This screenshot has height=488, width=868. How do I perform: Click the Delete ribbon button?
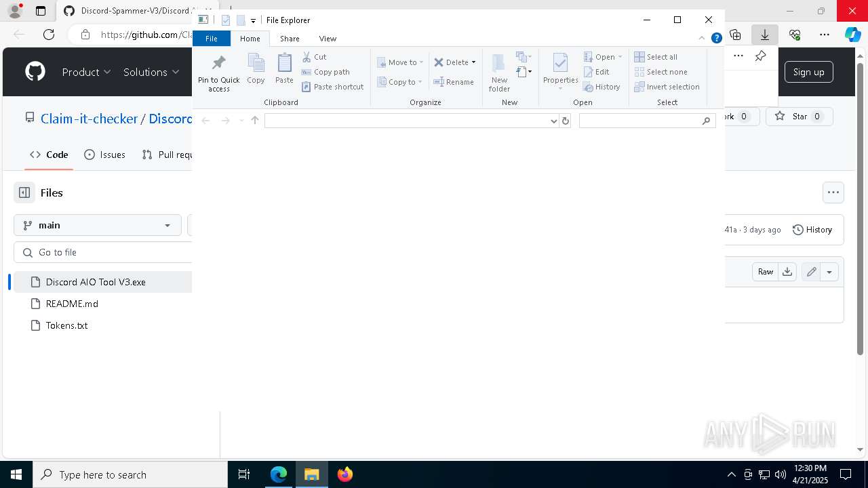451,62
